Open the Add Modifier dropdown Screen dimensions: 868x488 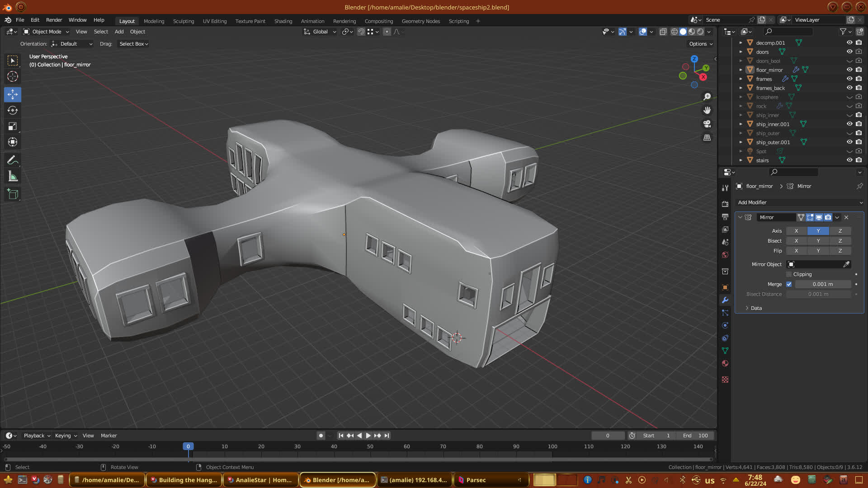799,202
